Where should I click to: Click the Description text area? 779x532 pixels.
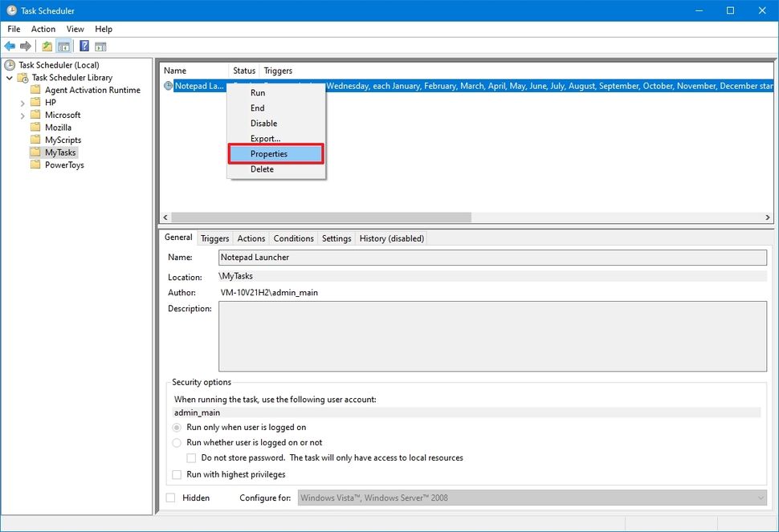492,337
